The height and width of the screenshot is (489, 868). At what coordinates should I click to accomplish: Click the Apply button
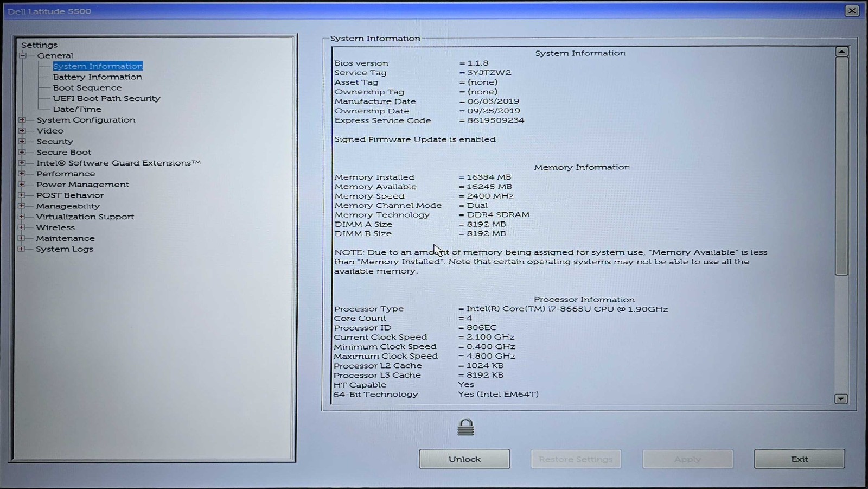687,459
